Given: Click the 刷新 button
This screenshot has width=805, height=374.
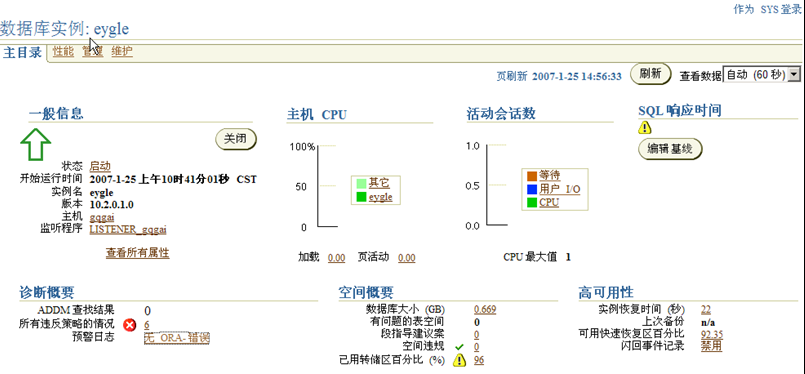Looking at the screenshot, I should [x=650, y=74].
